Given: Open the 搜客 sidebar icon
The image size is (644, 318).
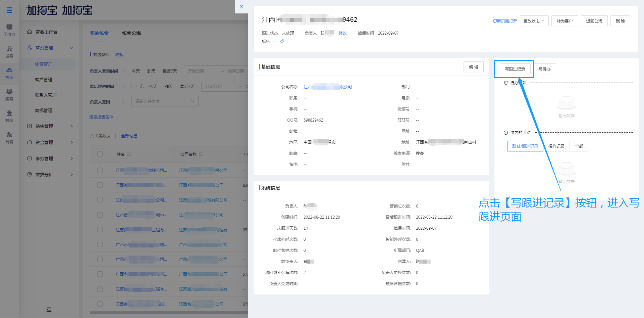Looking at the screenshot, I should point(9,52).
